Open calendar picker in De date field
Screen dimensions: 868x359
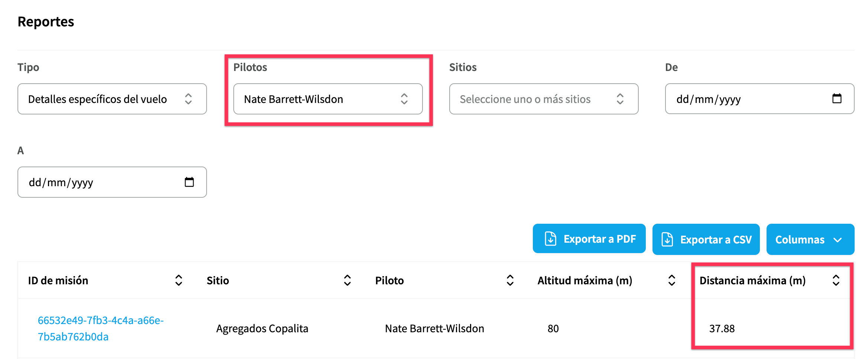point(837,98)
